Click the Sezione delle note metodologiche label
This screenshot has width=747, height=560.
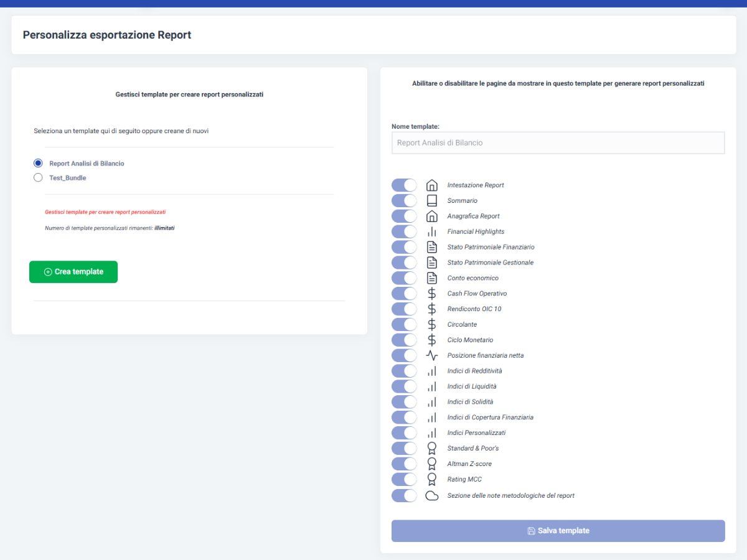click(x=510, y=496)
